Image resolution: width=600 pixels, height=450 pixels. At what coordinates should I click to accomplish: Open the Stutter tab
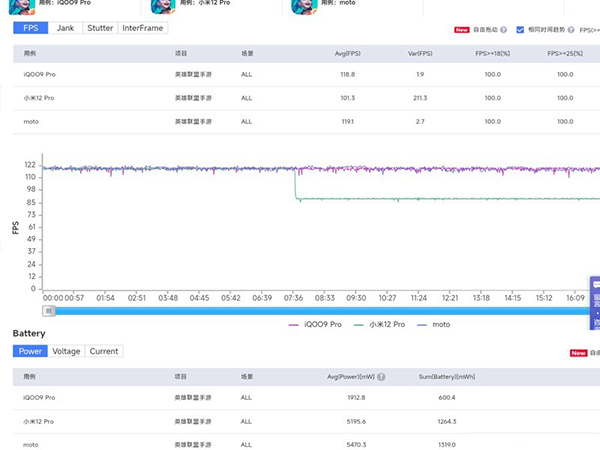click(100, 28)
